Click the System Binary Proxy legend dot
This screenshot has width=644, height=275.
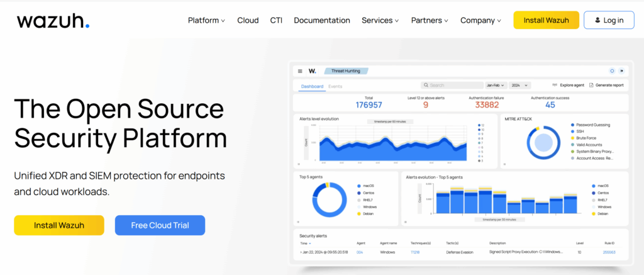(572, 151)
